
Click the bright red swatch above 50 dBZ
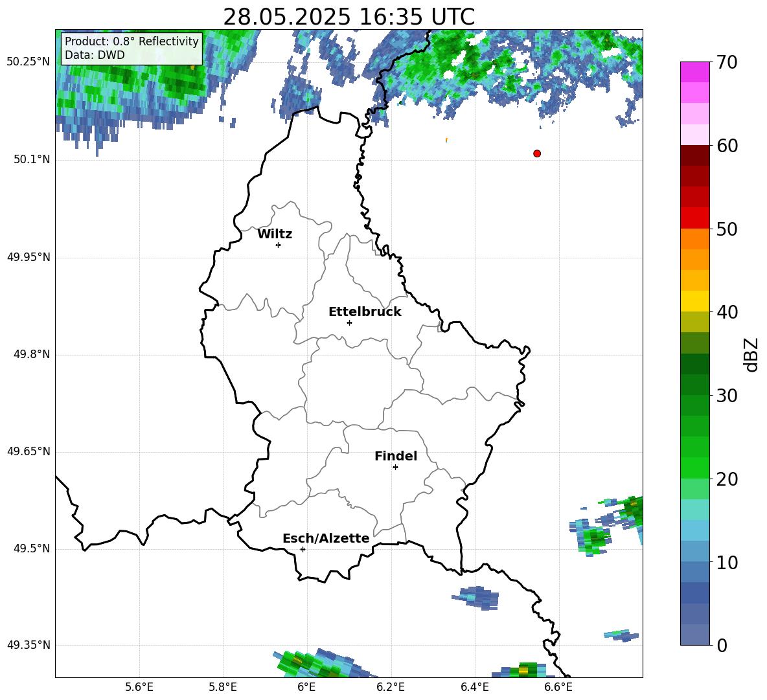pyautogui.click(x=694, y=218)
